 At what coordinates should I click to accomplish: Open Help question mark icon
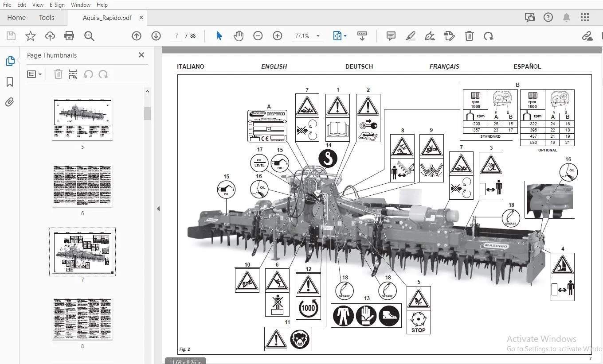pyautogui.click(x=548, y=17)
